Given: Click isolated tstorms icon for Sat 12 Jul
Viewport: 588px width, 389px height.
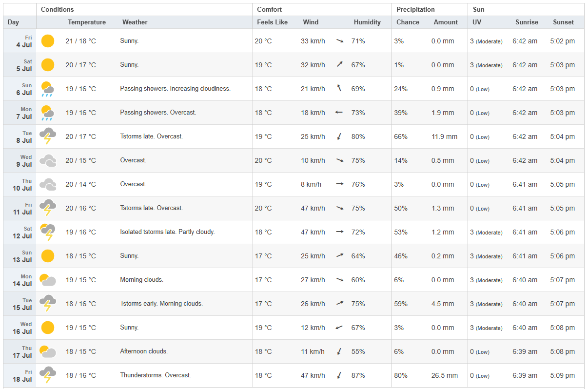Looking at the screenshot, I should tap(48, 232).
